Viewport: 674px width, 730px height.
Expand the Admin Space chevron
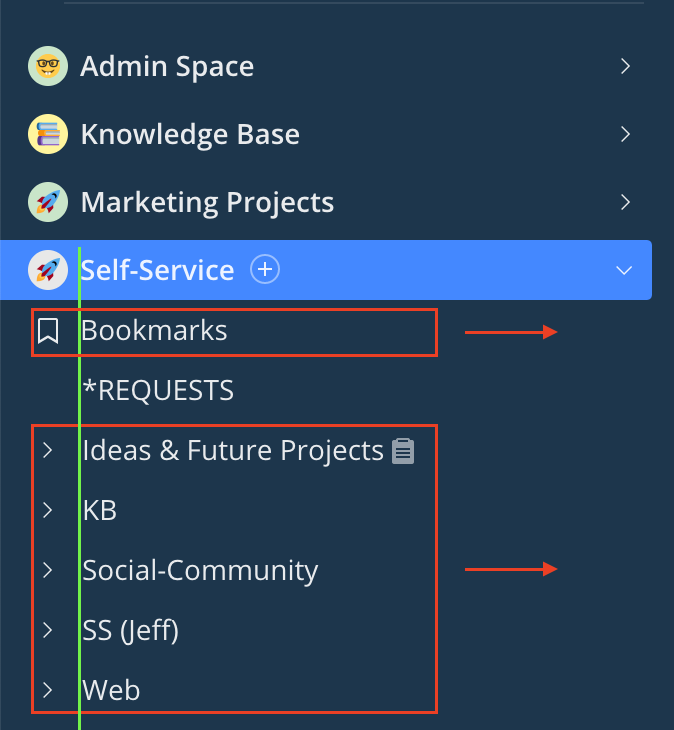click(625, 67)
